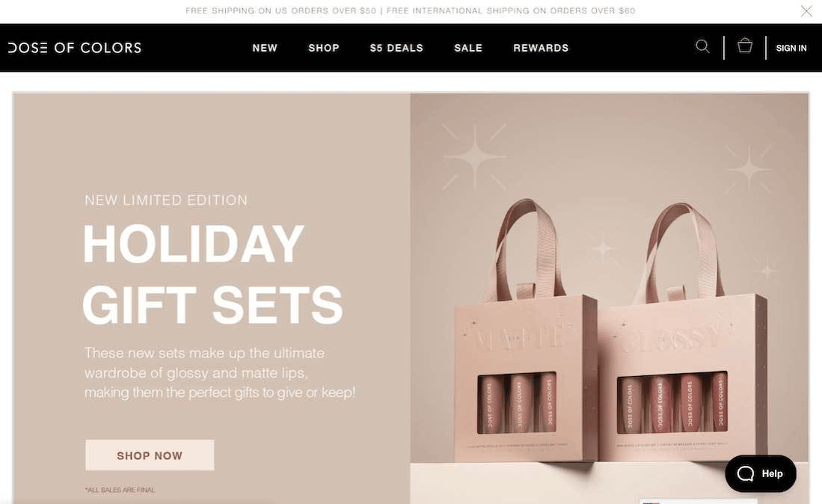822x504 pixels.
Task: Go to Dose of Colors homepage logo
Action: point(75,48)
